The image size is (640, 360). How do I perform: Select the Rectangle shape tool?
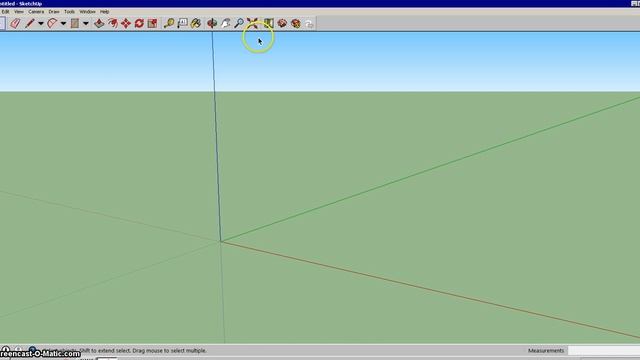(x=75, y=23)
